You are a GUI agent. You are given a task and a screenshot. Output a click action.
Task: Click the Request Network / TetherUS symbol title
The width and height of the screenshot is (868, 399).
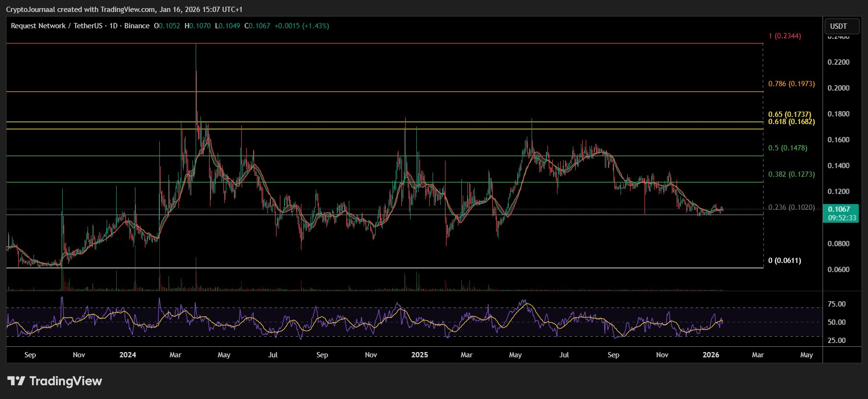click(56, 26)
